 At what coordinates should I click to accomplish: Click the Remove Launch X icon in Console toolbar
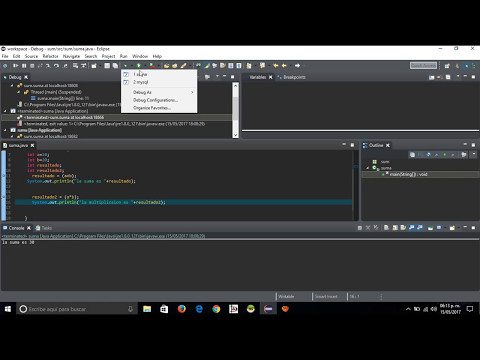tap(368, 228)
